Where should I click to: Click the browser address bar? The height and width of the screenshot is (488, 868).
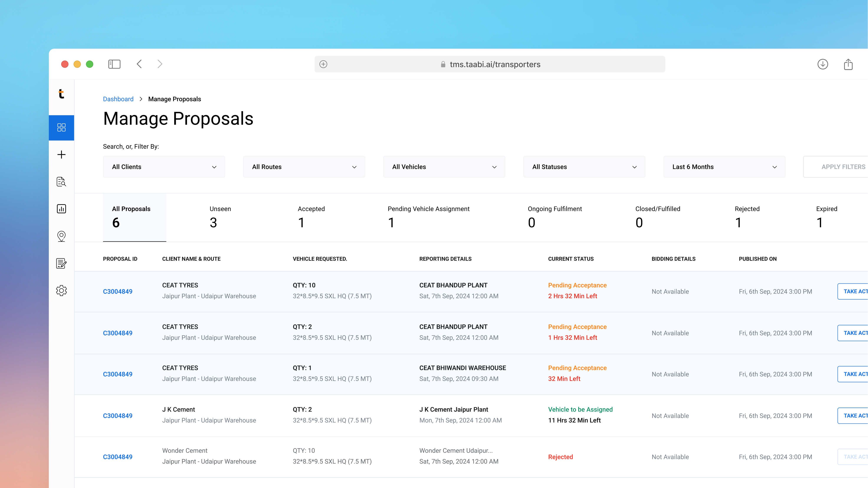point(489,64)
